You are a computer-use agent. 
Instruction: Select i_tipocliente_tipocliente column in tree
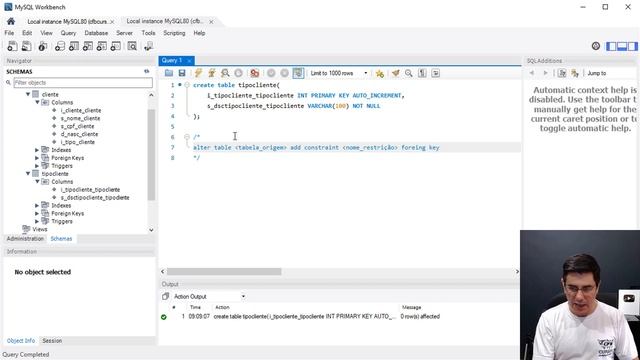(x=90, y=190)
